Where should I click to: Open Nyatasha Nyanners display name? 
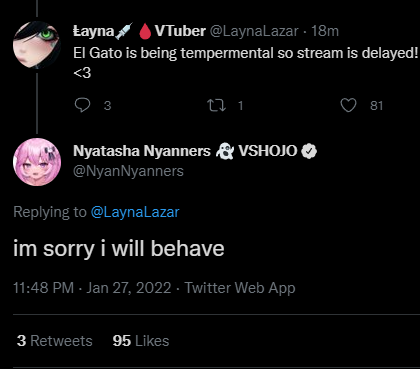tap(142, 151)
